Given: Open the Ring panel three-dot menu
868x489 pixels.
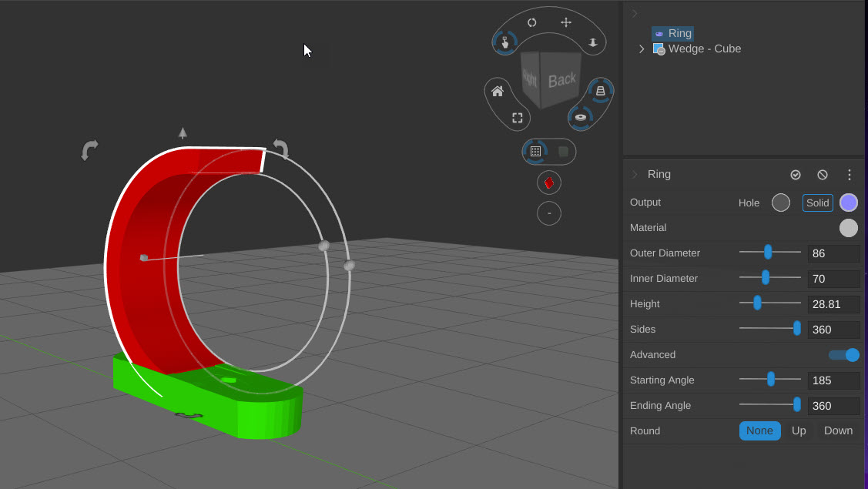Looking at the screenshot, I should [850, 175].
